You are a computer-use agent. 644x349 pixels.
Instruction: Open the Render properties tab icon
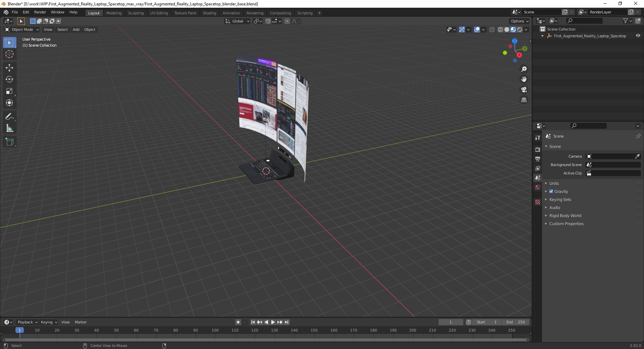pos(538,149)
